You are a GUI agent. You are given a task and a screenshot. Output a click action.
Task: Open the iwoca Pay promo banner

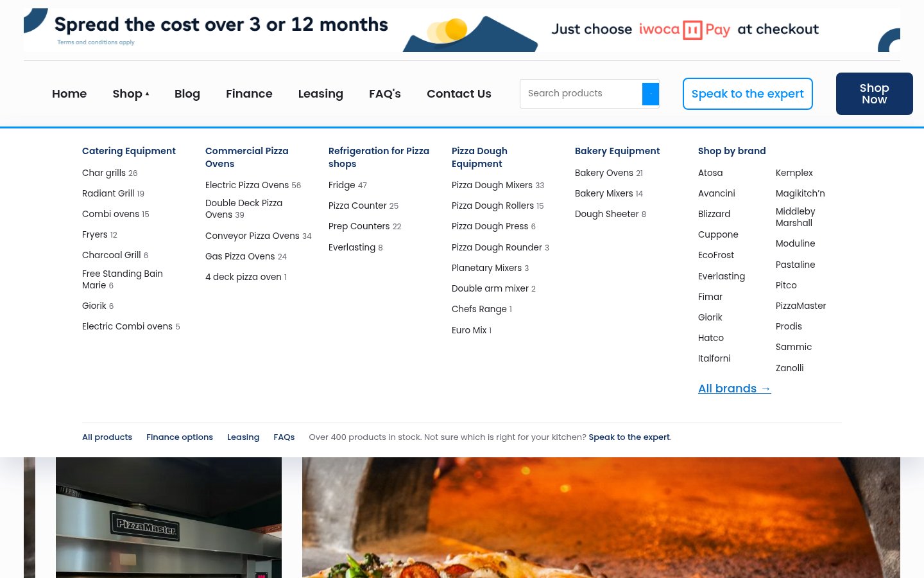pos(462,30)
